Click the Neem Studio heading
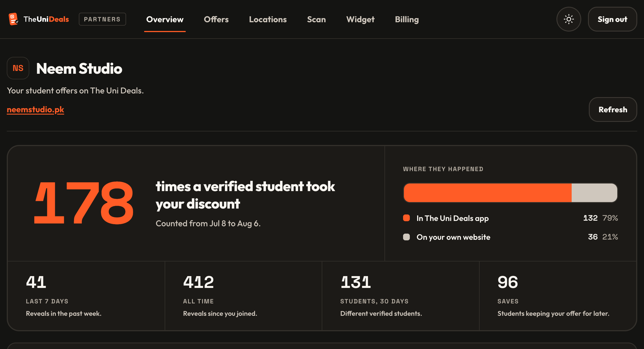This screenshot has width=644, height=349. (79, 68)
